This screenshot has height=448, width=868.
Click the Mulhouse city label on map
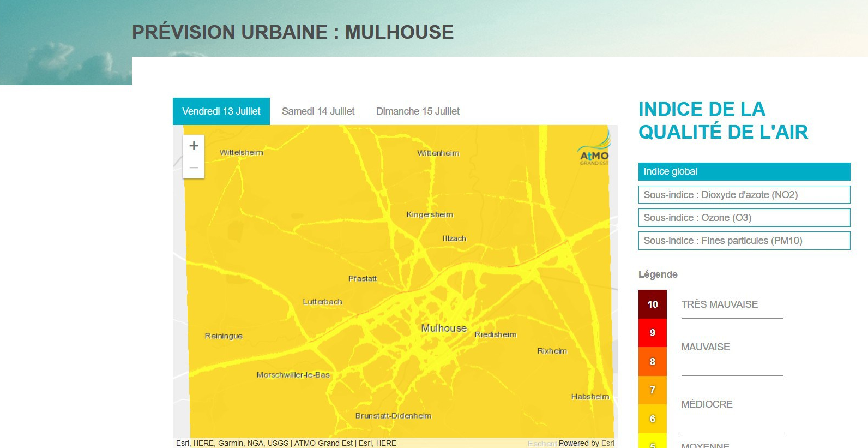pyautogui.click(x=444, y=328)
